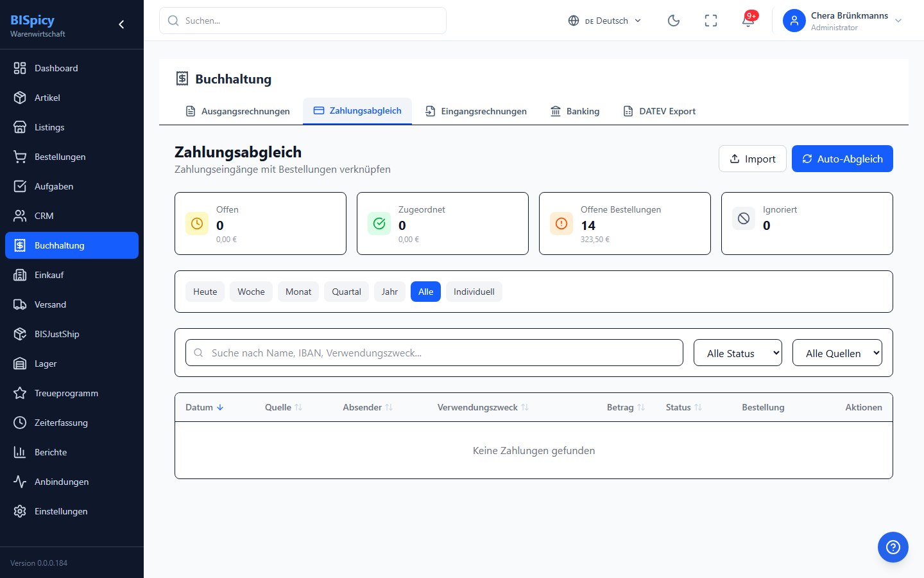Open the Alle Quellen filter dropdown
This screenshot has width=924, height=578.
pyautogui.click(x=837, y=353)
